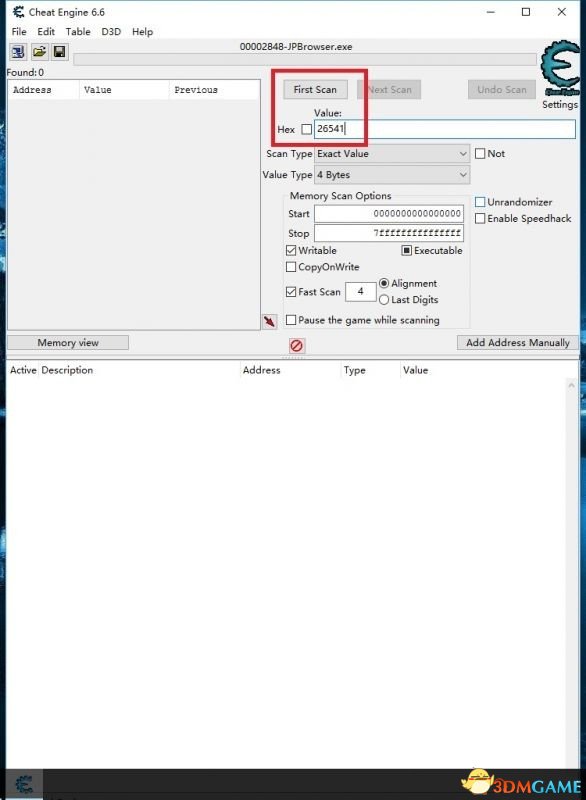Click the scan progress bar
This screenshot has width=586, height=800.
pos(305,60)
